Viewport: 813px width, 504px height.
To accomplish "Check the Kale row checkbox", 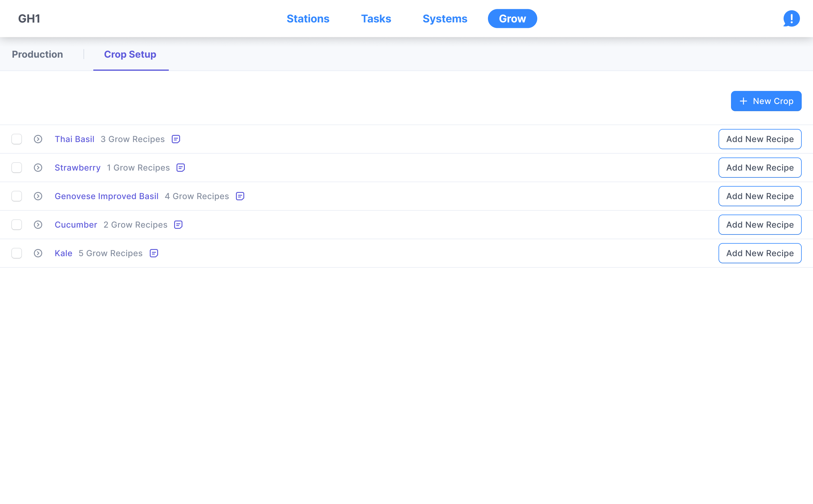I will [17, 253].
